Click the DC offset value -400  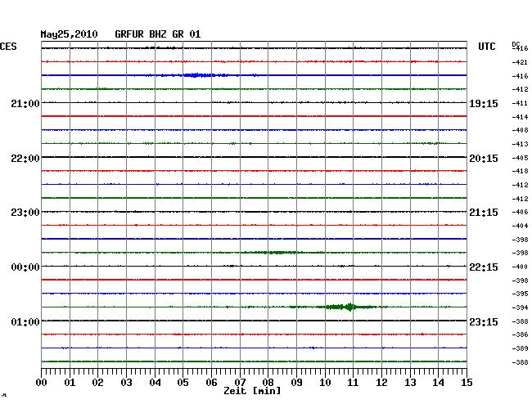pos(520,267)
